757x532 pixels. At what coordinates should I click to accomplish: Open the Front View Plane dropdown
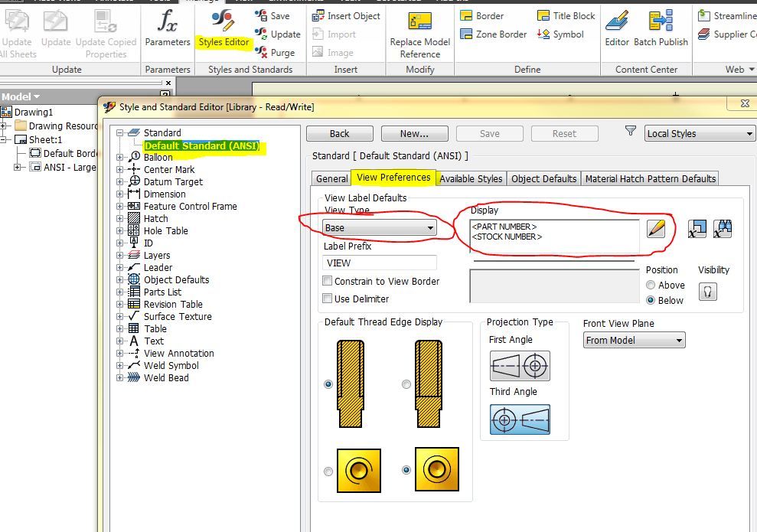coord(634,341)
